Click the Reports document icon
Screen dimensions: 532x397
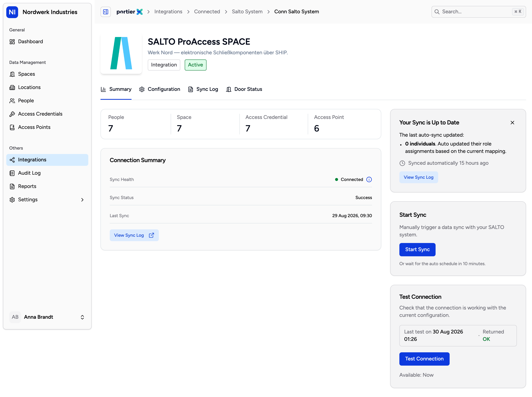[x=12, y=186]
